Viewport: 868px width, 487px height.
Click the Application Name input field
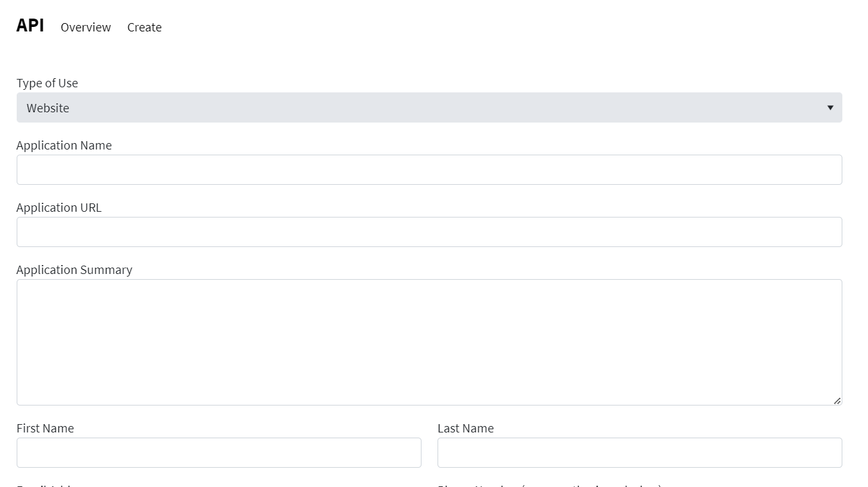(x=429, y=170)
